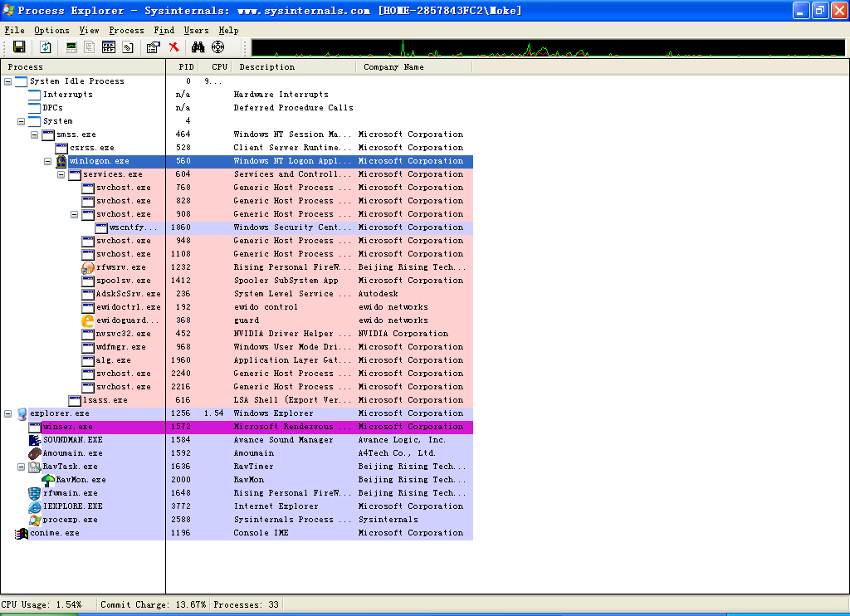Viewport: 850px width, 616px height.
Task: Click the Refresh Now toolbar icon
Action: click(46, 47)
